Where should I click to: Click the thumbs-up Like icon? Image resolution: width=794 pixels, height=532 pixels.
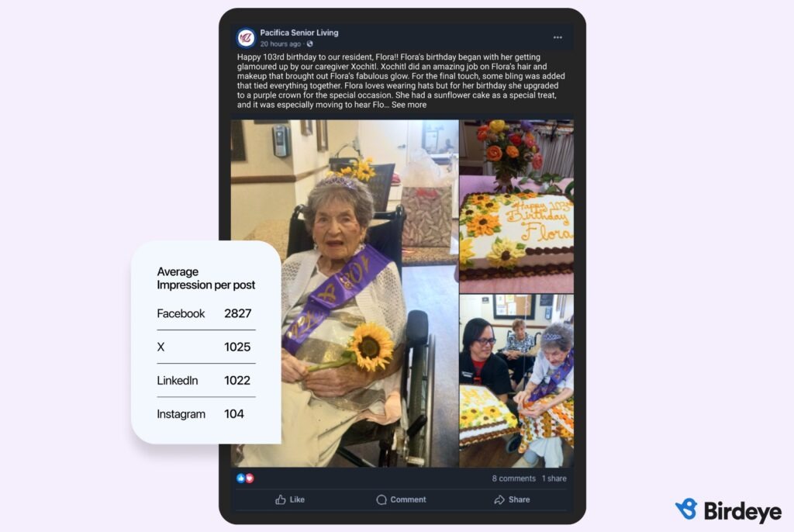tap(281, 499)
